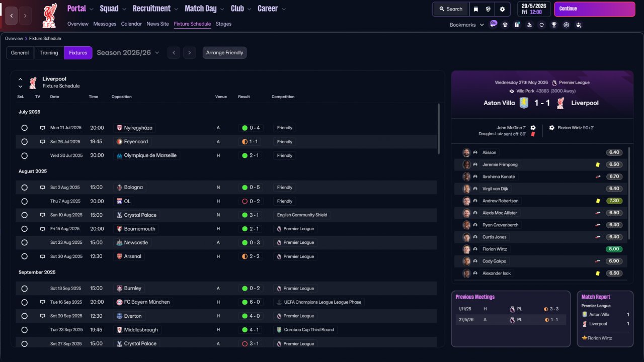Open the shirt icon bookmark shortcut
The height and width of the screenshot is (362, 644).
point(505,25)
